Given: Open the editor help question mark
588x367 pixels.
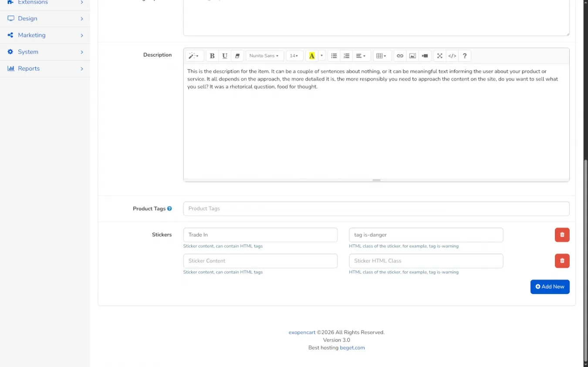Looking at the screenshot, I should [x=465, y=56].
